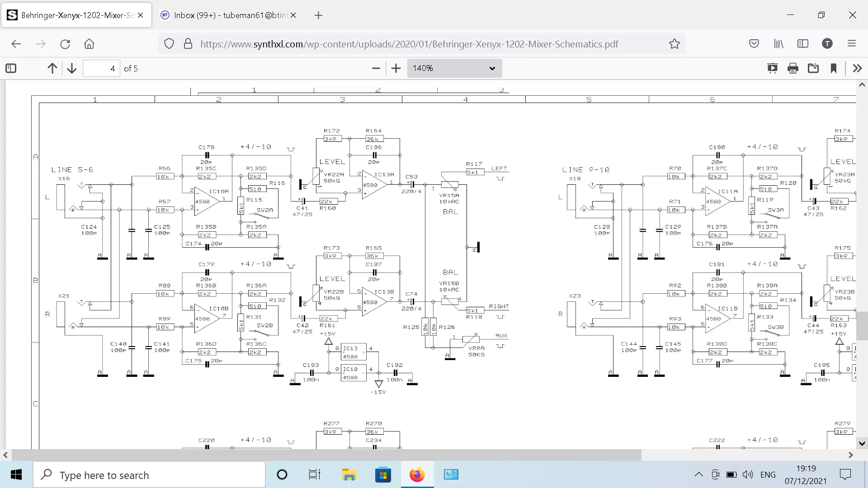
Task: Click the horizontal scrollbar of the PDF
Action: point(326,455)
